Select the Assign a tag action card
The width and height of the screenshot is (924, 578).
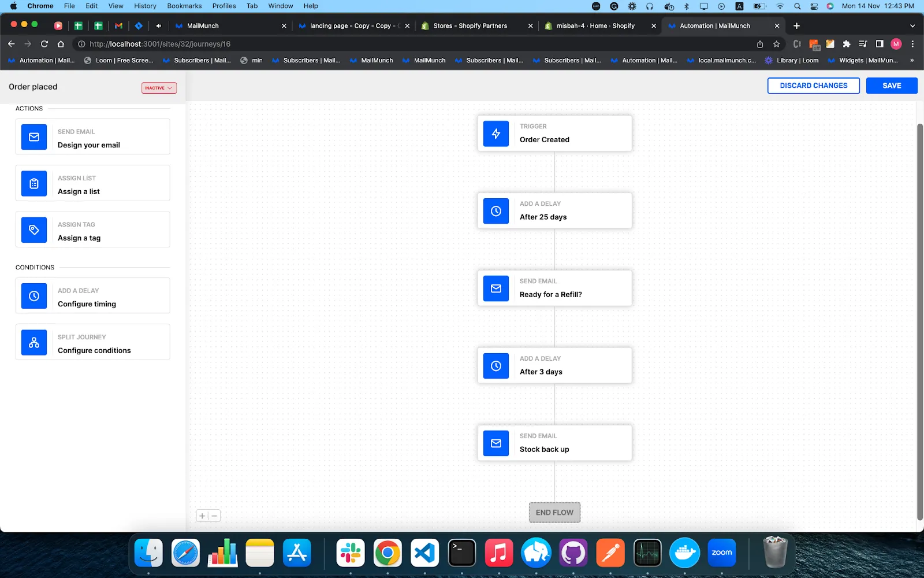[92, 229]
